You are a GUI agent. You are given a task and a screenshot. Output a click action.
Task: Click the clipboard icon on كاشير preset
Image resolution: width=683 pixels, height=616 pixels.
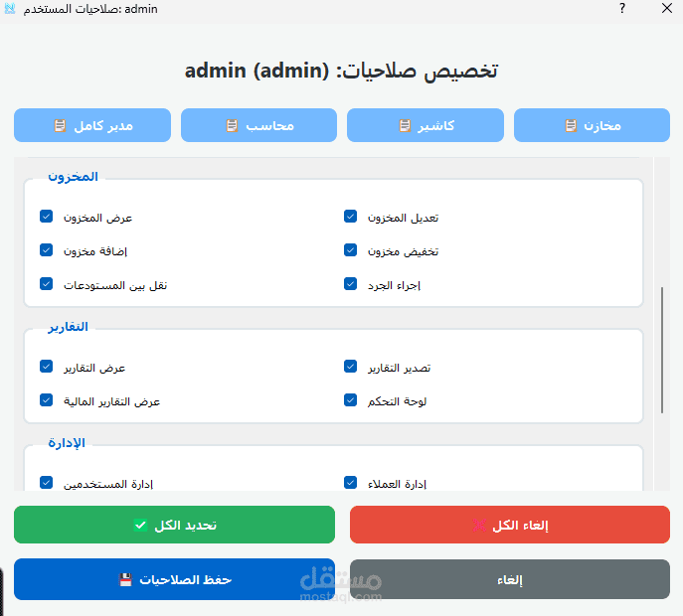[x=405, y=126]
